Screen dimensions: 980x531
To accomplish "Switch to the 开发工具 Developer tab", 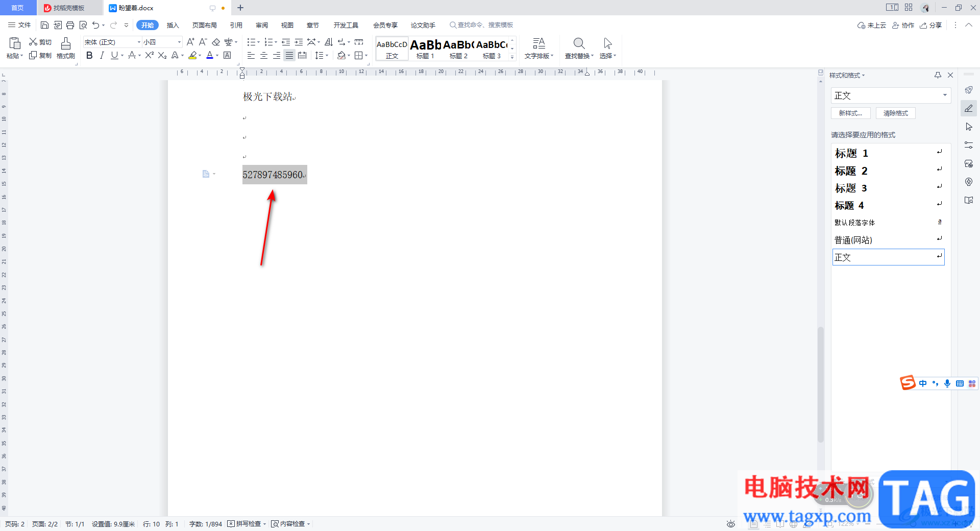I will pos(346,25).
